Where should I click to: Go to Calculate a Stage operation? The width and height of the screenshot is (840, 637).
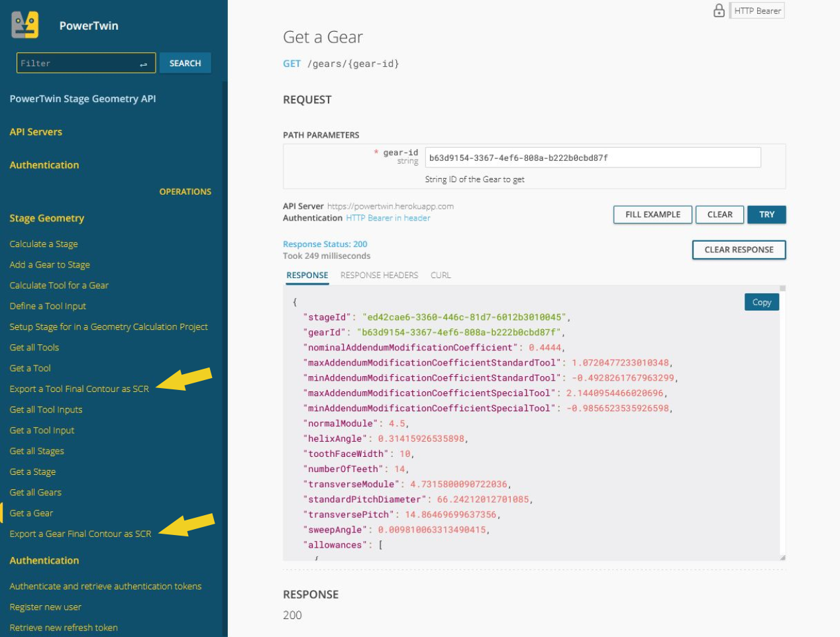click(x=44, y=244)
